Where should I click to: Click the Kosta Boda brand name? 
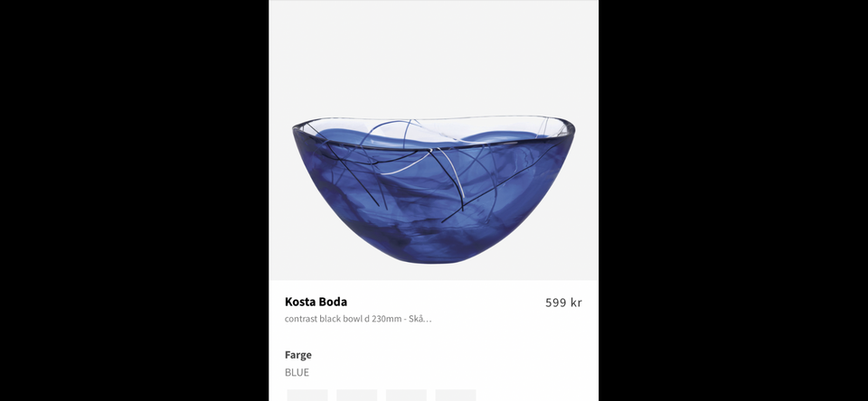(x=316, y=302)
